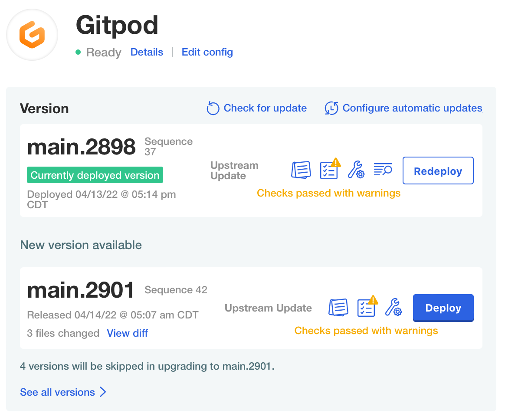Viewport: 505px width, 420px height.
Task: Open View diff for the 3 changed files
Action: [x=127, y=333]
